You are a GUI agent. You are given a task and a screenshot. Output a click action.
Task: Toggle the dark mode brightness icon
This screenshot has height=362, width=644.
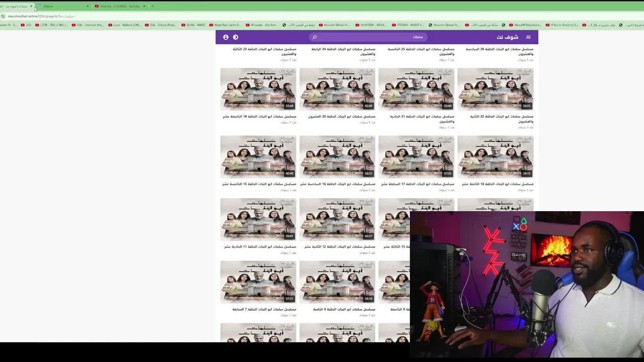pos(235,37)
